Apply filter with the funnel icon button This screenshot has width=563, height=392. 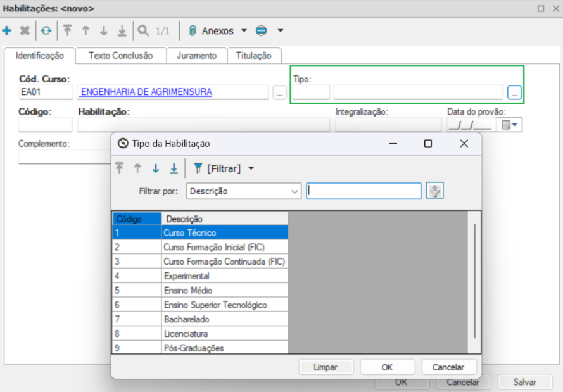click(435, 191)
